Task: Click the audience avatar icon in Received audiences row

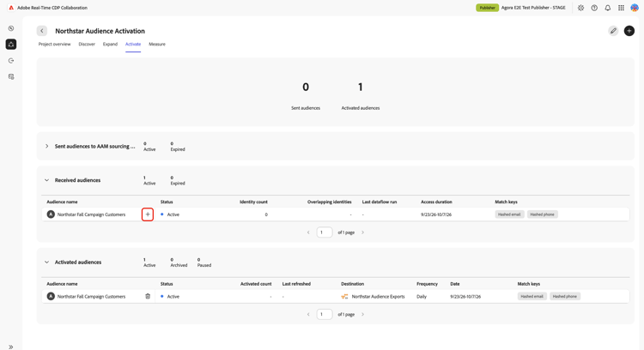Action: (x=51, y=214)
